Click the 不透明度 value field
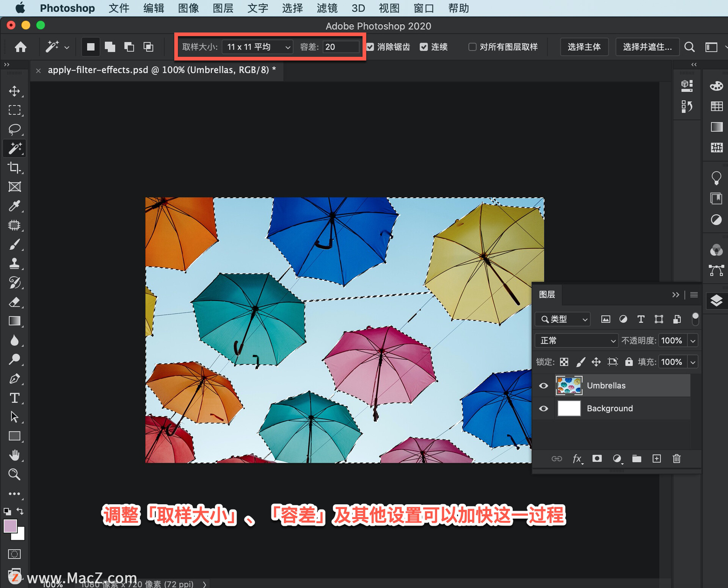Viewport: 728px width, 588px height. (x=673, y=341)
